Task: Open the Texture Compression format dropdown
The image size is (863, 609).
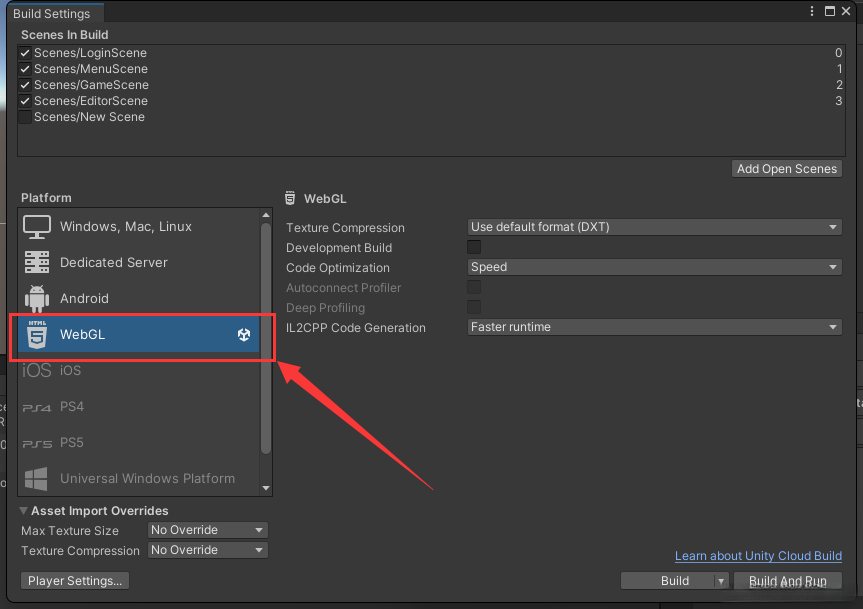Action: click(x=655, y=227)
